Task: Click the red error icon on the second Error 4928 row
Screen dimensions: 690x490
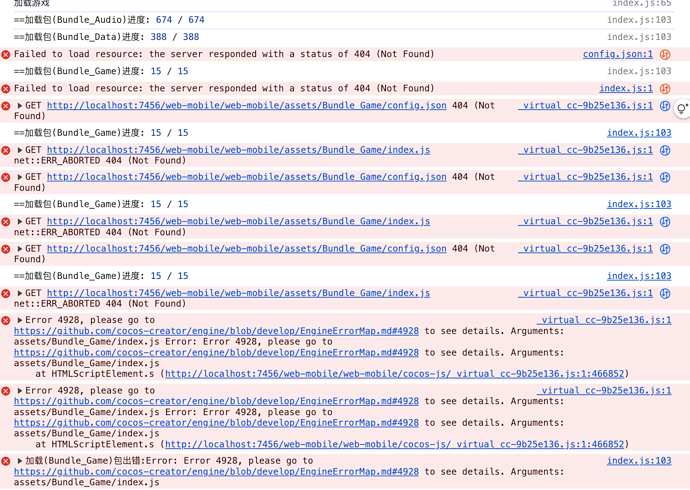Action: pyautogui.click(x=6, y=391)
